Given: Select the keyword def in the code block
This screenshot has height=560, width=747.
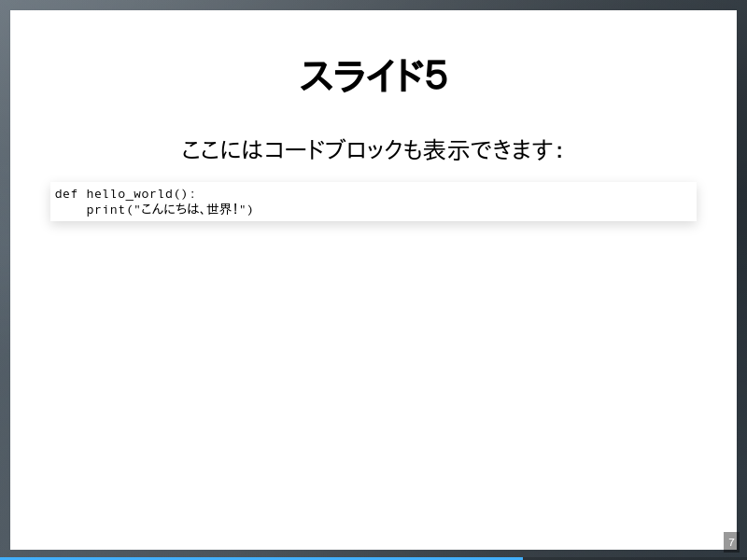Looking at the screenshot, I should [x=65, y=193].
